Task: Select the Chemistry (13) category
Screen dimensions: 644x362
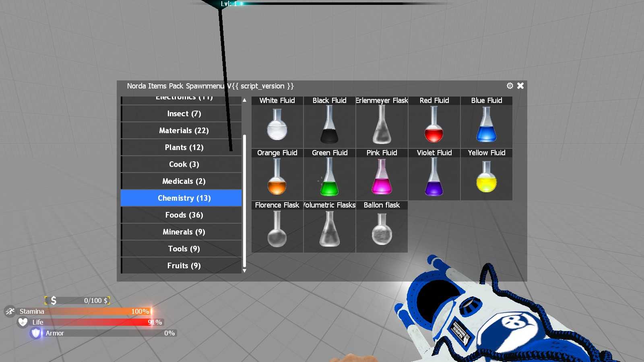Action: (x=181, y=198)
